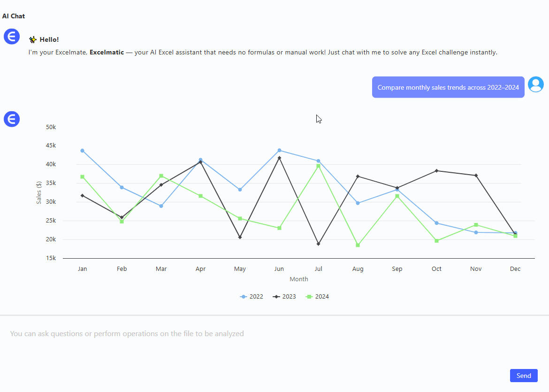Click the Excelmatic avatar beside the chart
549x392 pixels.
pyautogui.click(x=12, y=119)
